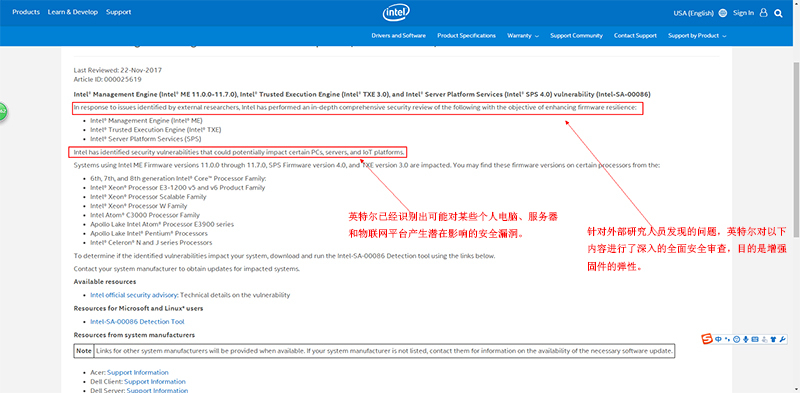Open the Contact Support link
The height and width of the screenshot is (393, 800).
pyautogui.click(x=635, y=36)
